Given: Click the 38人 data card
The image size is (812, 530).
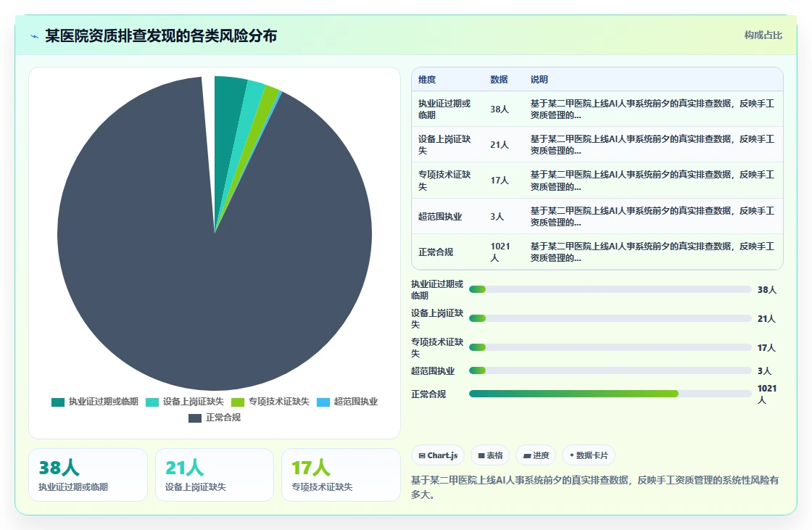Looking at the screenshot, I should 88,475.
